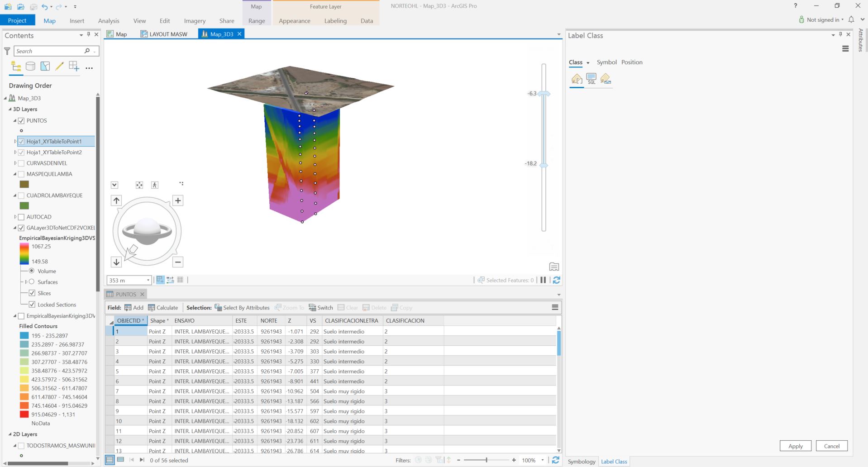Toggle PUNTOS layer visibility checkbox
868x467 pixels.
point(21,121)
